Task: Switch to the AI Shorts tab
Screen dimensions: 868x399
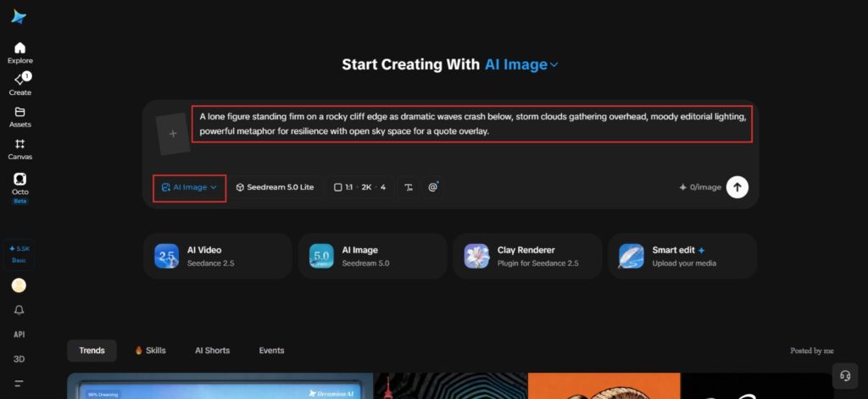Action: point(212,351)
